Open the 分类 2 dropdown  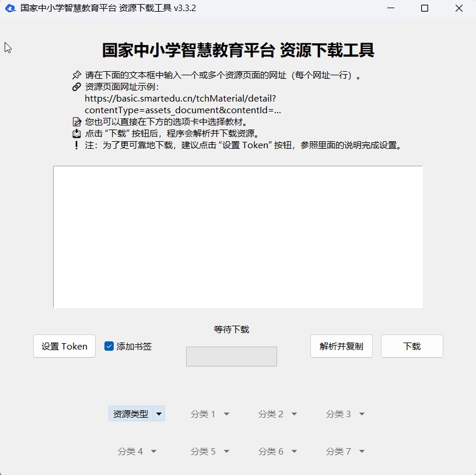(x=278, y=414)
